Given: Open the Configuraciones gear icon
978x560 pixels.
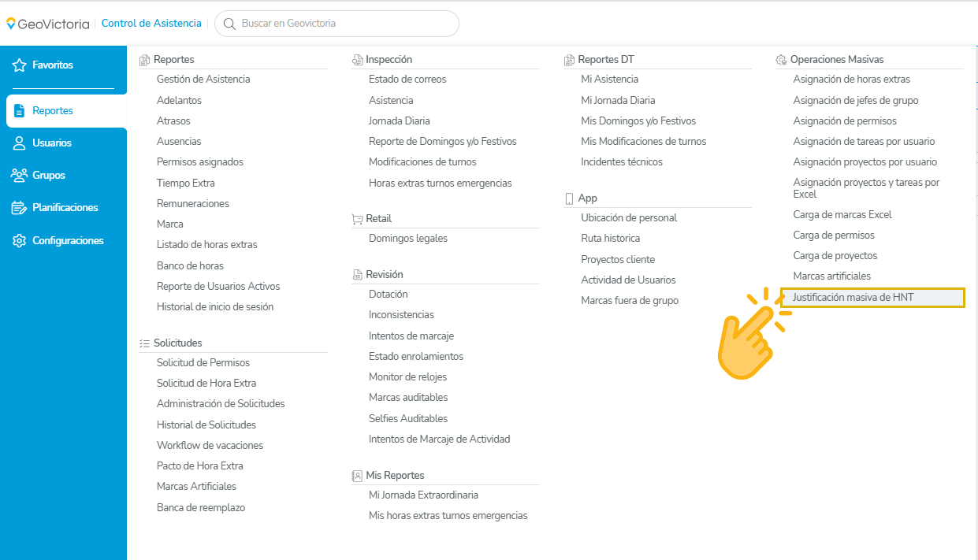Looking at the screenshot, I should point(20,240).
